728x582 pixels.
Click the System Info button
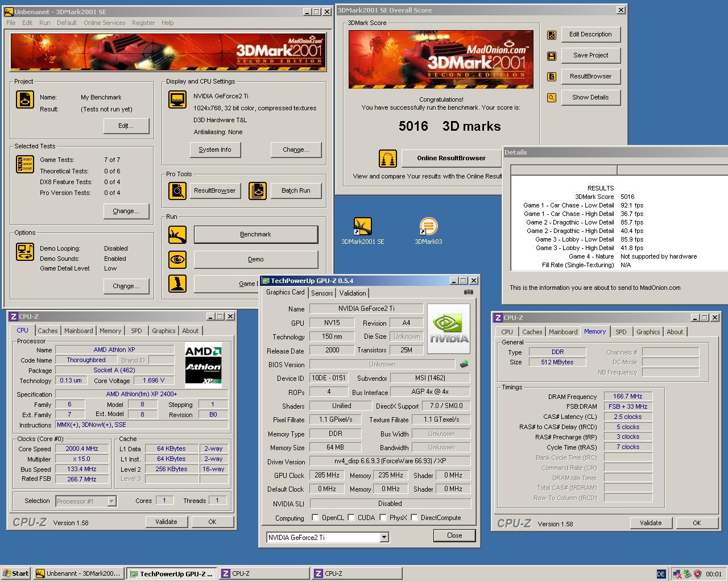point(215,149)
